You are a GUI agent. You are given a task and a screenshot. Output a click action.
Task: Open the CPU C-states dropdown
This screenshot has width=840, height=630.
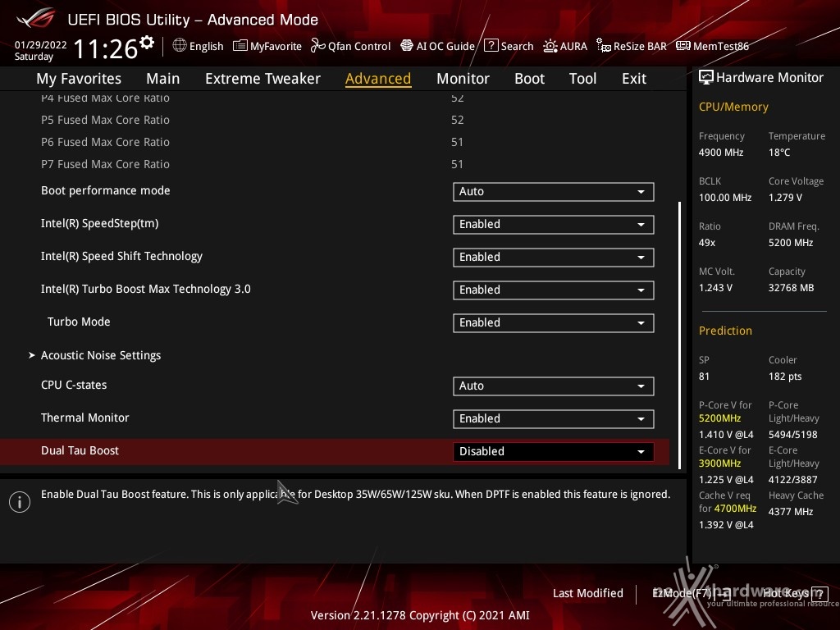[x=554, y=386]
